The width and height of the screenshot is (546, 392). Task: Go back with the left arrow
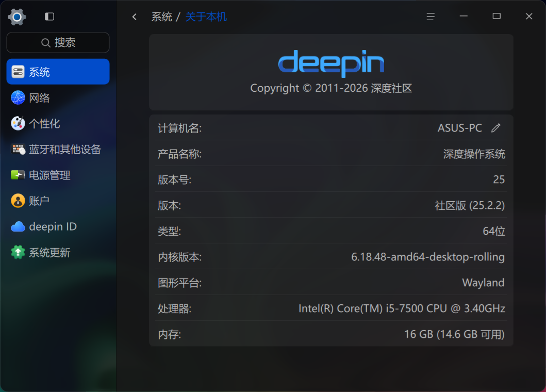click(135, 17)
